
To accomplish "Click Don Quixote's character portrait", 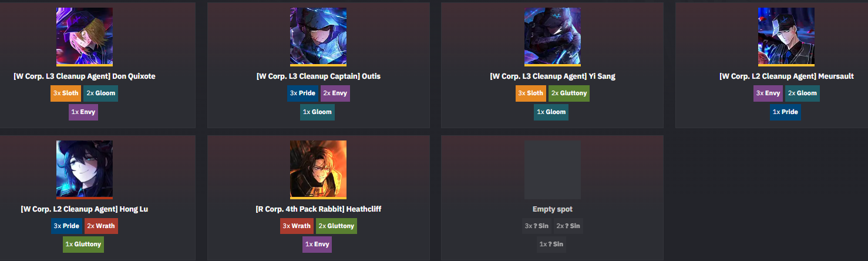I will pos(85,36).
